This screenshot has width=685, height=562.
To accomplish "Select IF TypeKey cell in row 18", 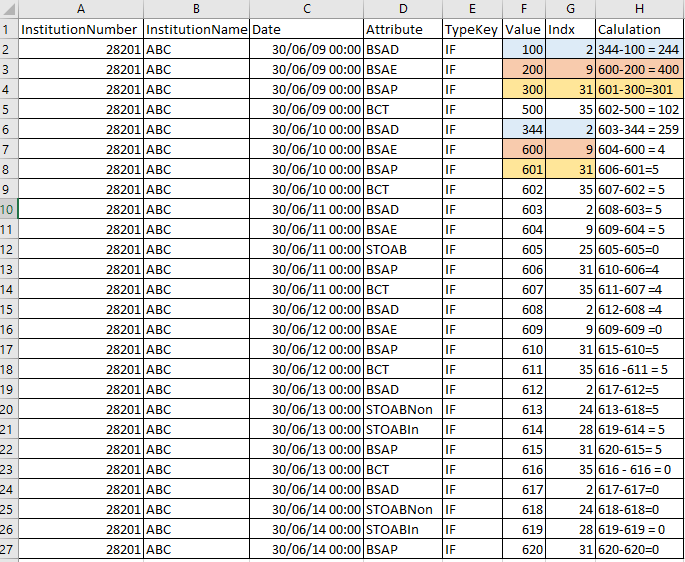I will click(472, 369).
